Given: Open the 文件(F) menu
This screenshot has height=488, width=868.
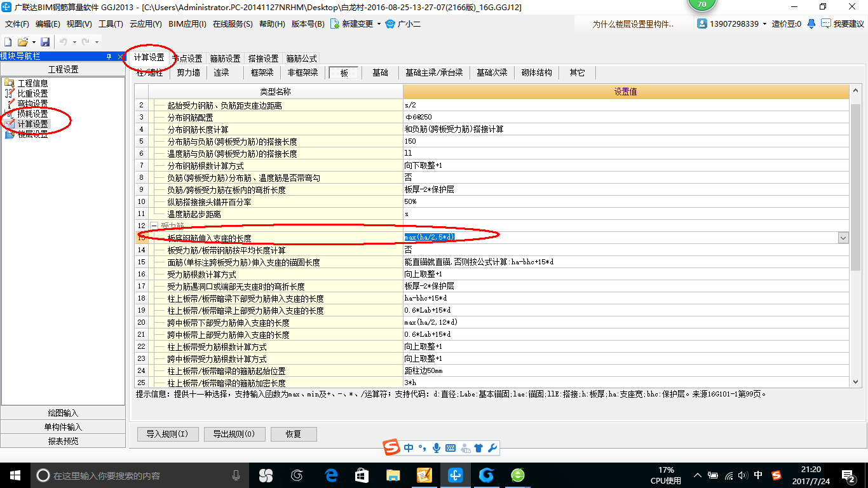Looking at the screenshot, I should click(17, 24).
